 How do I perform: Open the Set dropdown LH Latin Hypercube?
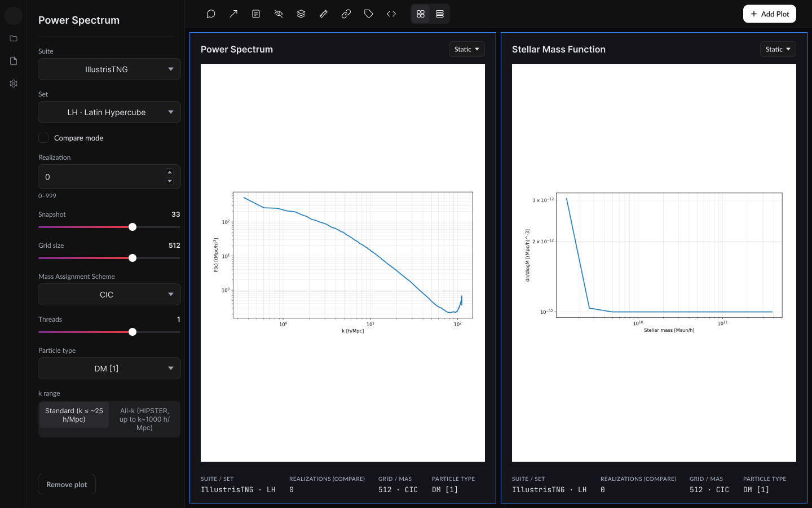(109, 112)
